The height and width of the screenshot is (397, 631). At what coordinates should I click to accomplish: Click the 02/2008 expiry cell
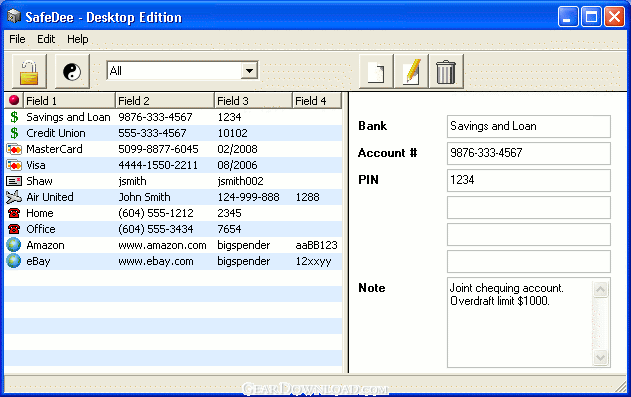coord(237,149)
